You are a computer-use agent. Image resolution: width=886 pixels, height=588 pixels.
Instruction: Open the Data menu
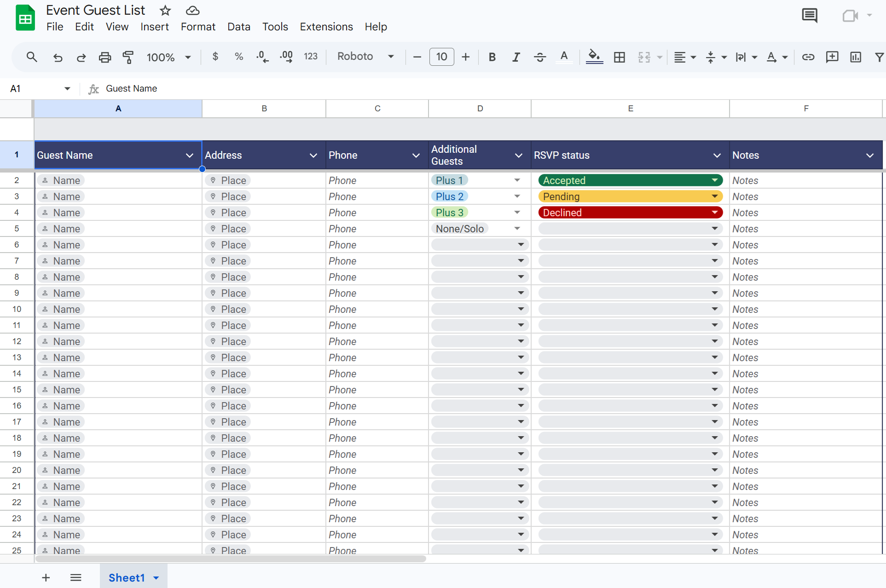(x=239, y=27)
